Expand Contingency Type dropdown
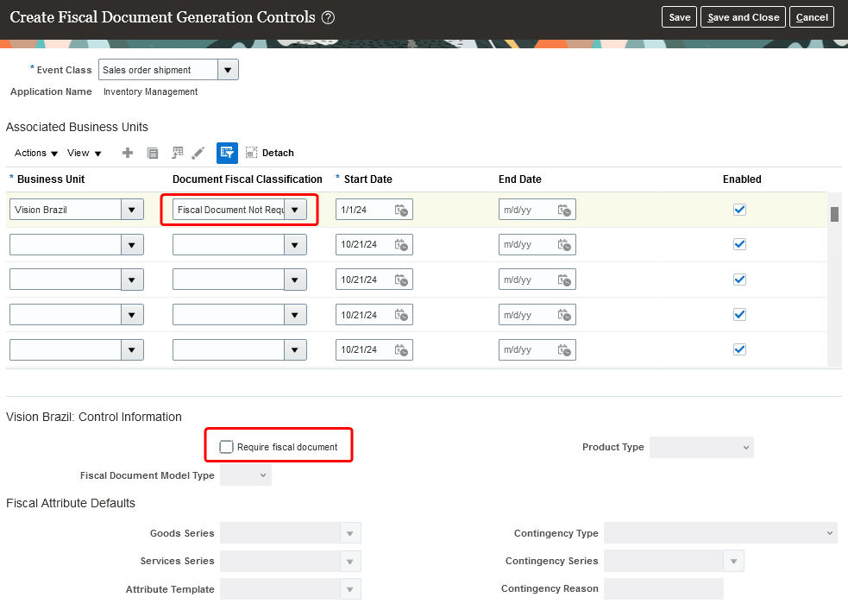Viewport: 848px width, 616px height. (720, 532)
